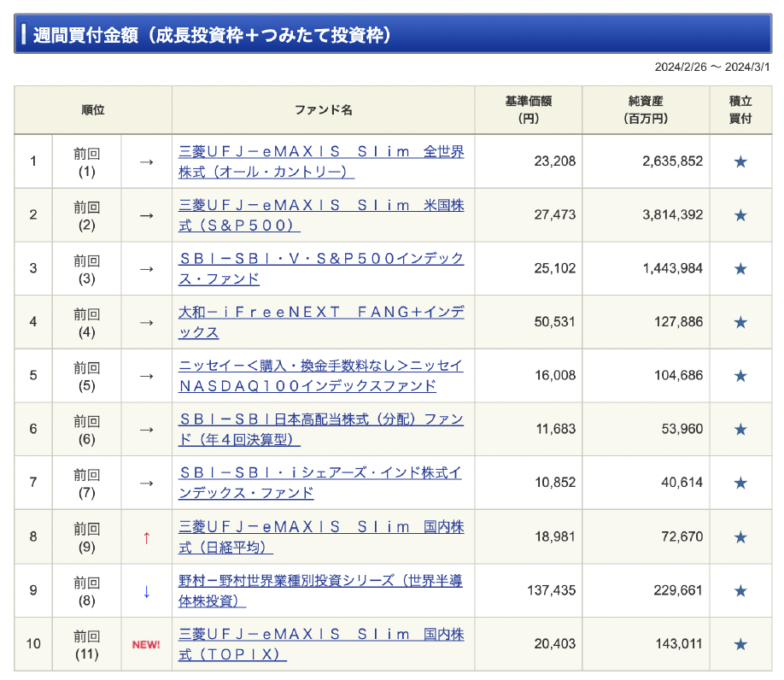Click the star icon in the iFreeNEXT FANG+ row
This screenshot has height=680, width=784.
[x=740, y=322]
